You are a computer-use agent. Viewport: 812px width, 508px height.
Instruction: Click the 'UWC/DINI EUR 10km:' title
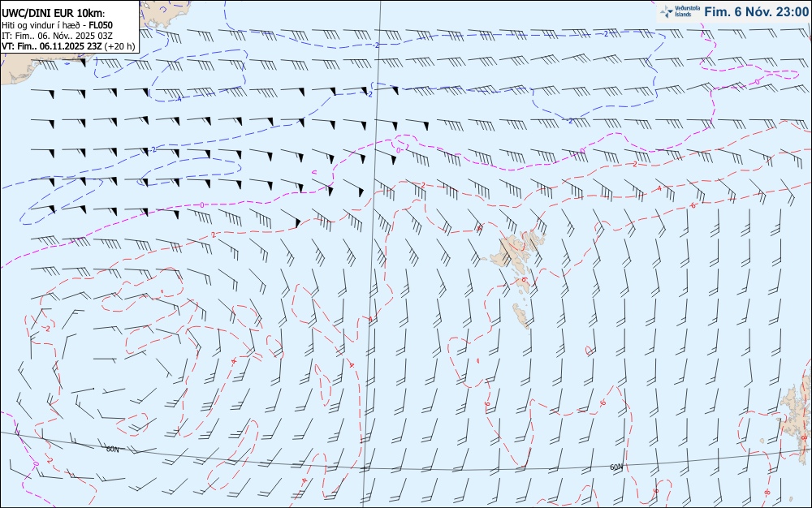tap(53, 14)
